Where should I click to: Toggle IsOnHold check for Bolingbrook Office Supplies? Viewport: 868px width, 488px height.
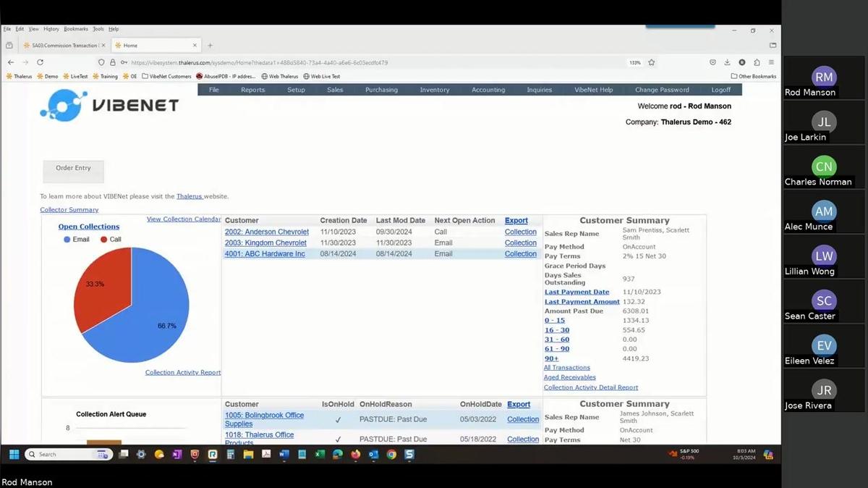[x=338, y=419]
